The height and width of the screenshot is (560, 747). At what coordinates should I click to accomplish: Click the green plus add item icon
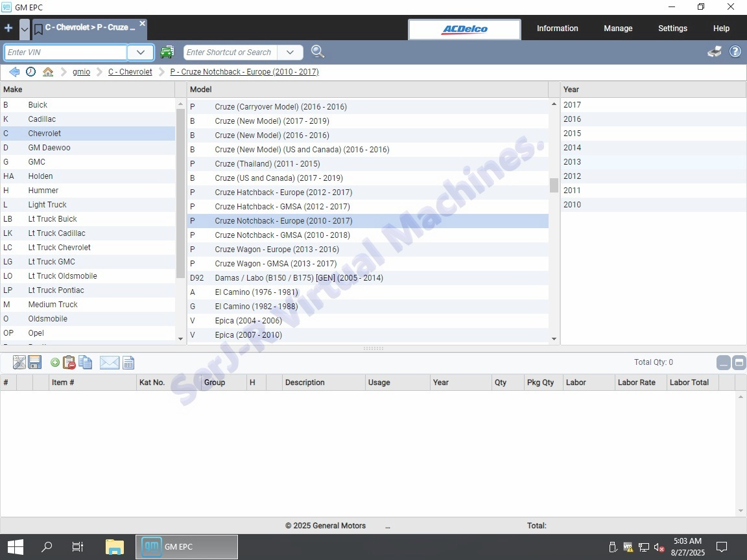click(55, 363)
